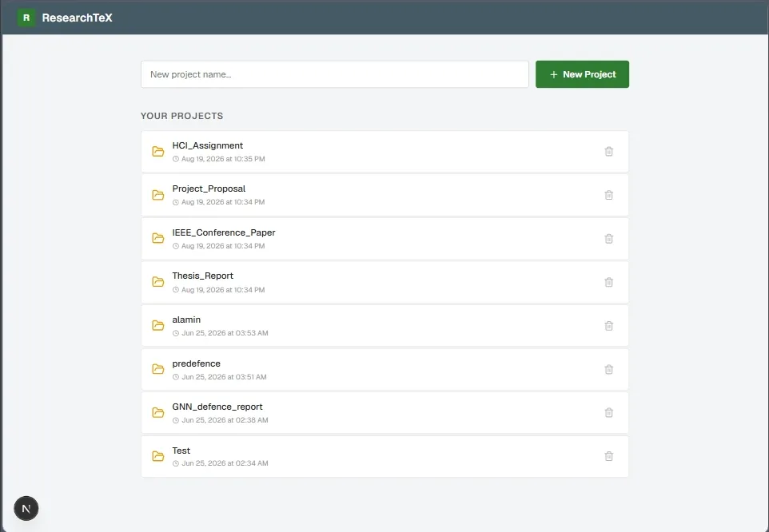Click the clock icon beside HCI_Assignment's date
The width and height of the screenshot is (769, 532).
(x=176, y=159)
